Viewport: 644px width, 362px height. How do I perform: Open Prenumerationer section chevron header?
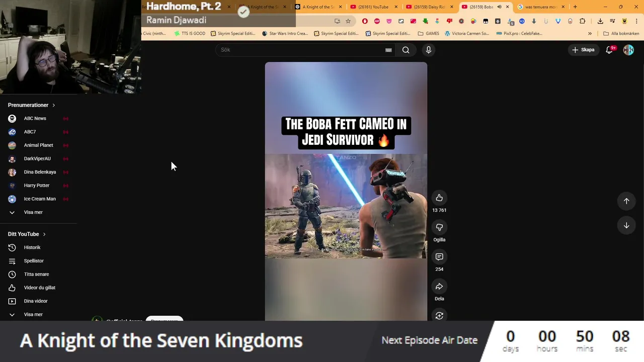tap(32, 105)
